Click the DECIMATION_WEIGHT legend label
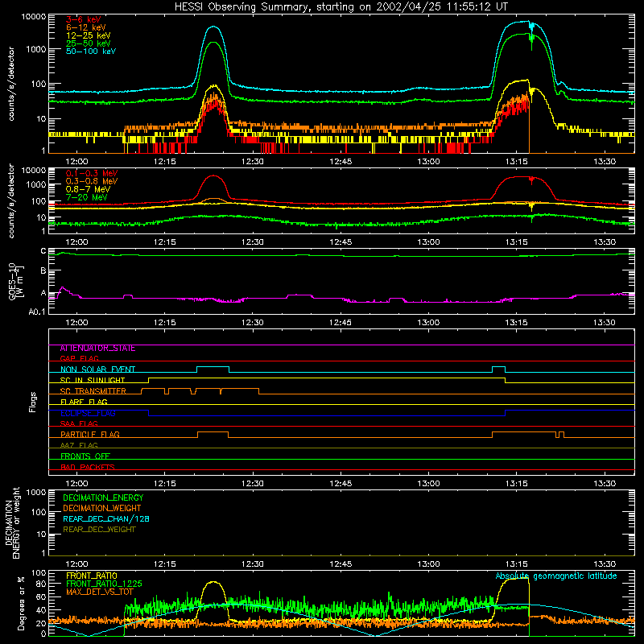The image size is (644, 644). tap(102, 509)
